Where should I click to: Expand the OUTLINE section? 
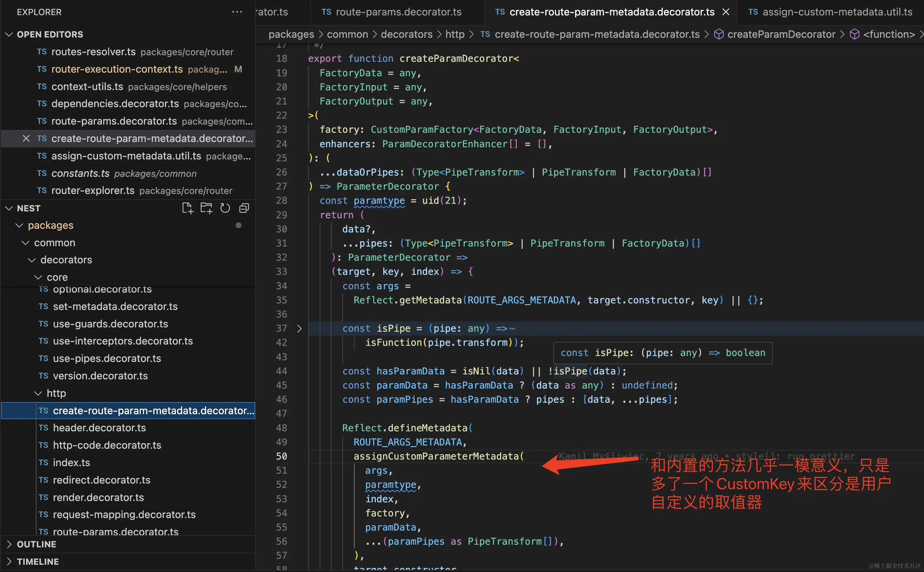[x=9, y=544]
